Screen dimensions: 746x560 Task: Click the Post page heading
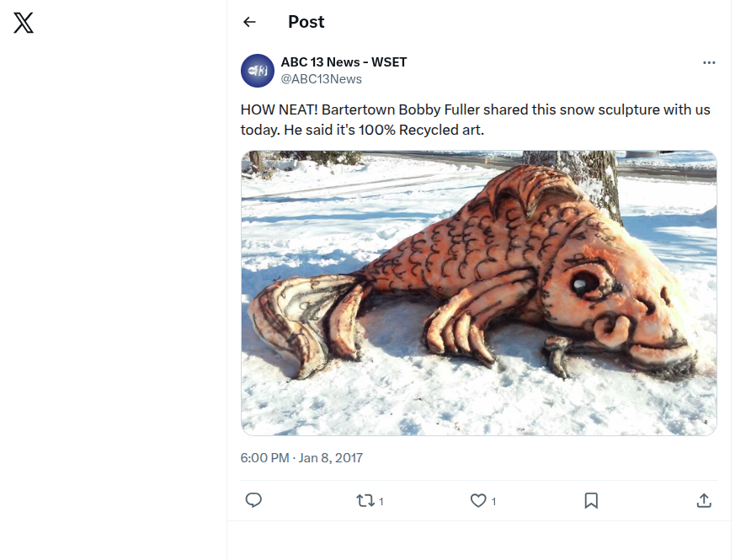tap(306, 23)
